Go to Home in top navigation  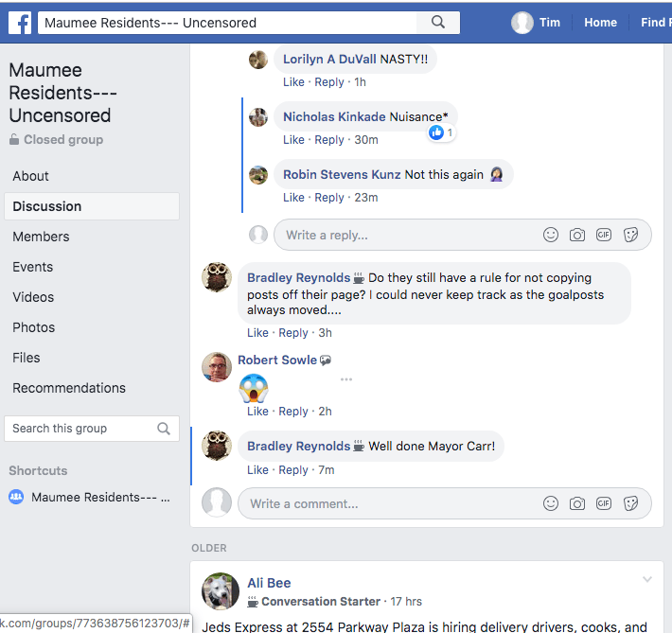click(600, 23)
